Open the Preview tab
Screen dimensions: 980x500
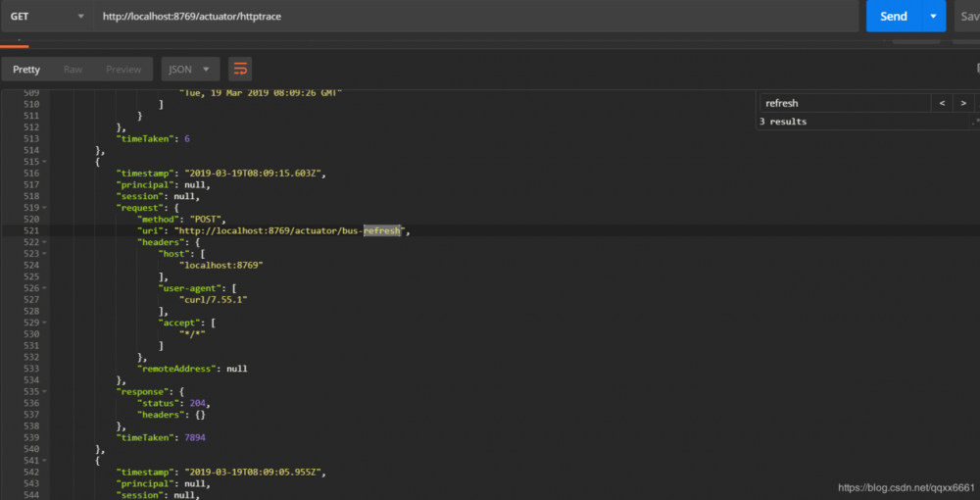(123, 70)
